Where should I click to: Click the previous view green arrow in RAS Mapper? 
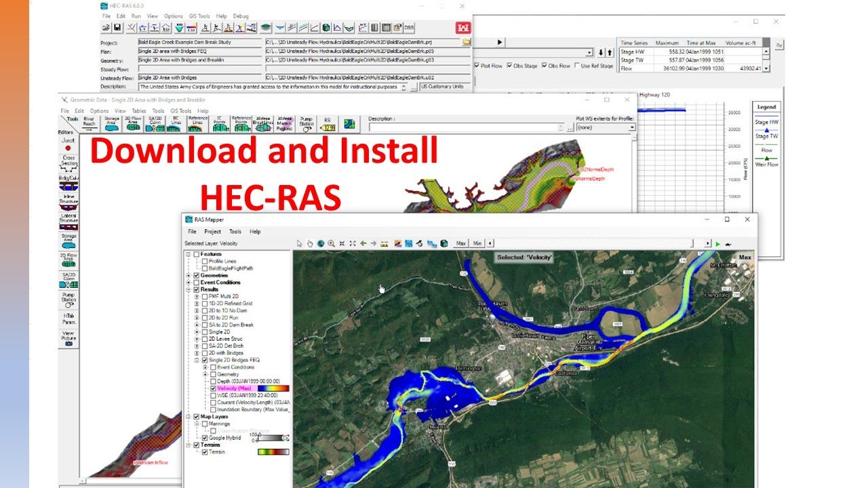point(363,243)
